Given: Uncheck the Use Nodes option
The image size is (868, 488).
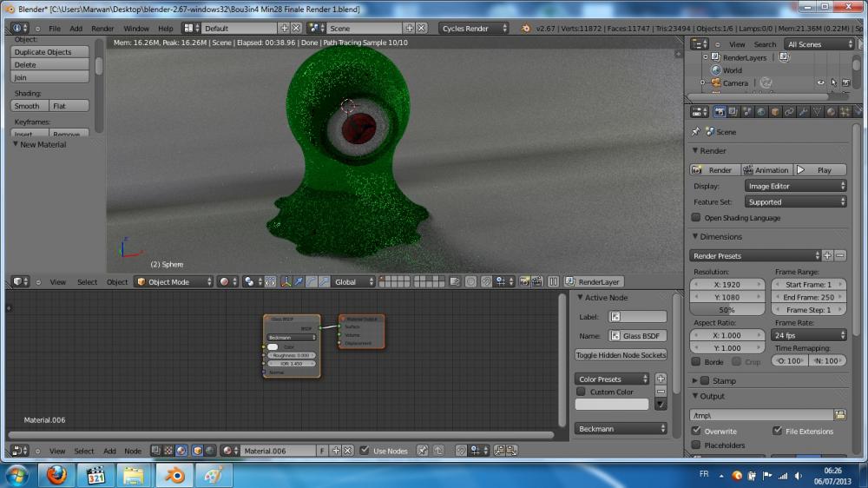Looking at the screenshot, I should (x=365, y=451).
